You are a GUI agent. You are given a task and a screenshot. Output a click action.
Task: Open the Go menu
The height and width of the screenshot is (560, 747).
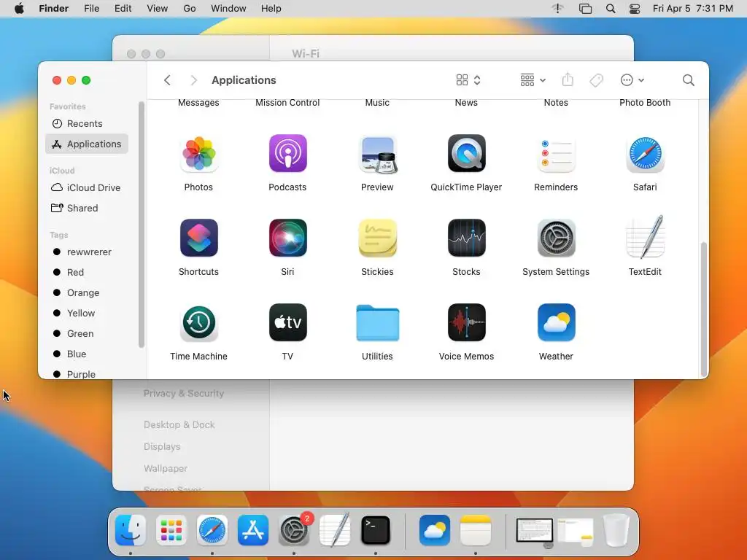(x=190, y=9)
